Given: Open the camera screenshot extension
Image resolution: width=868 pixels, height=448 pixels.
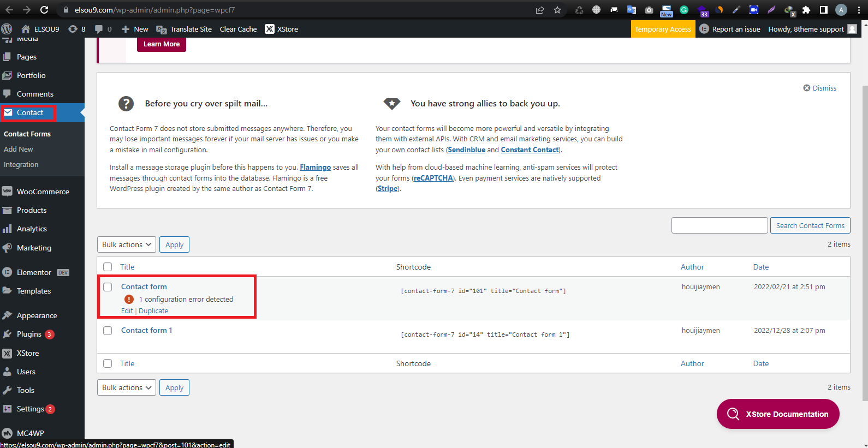Looking at the screenshot, I should pyautogui.click(x=649, y=10).
